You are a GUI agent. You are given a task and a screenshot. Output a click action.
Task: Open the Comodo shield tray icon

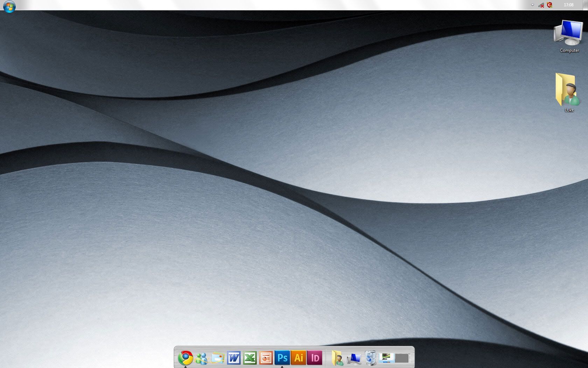coord(550,5)
